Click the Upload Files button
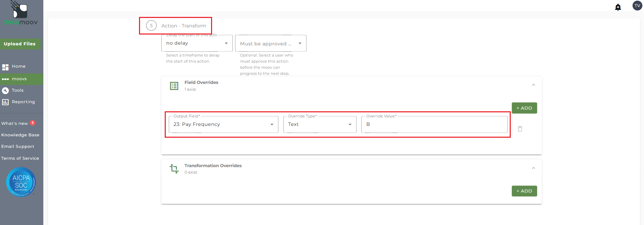The image size is (644, 225). pos(20,44)
